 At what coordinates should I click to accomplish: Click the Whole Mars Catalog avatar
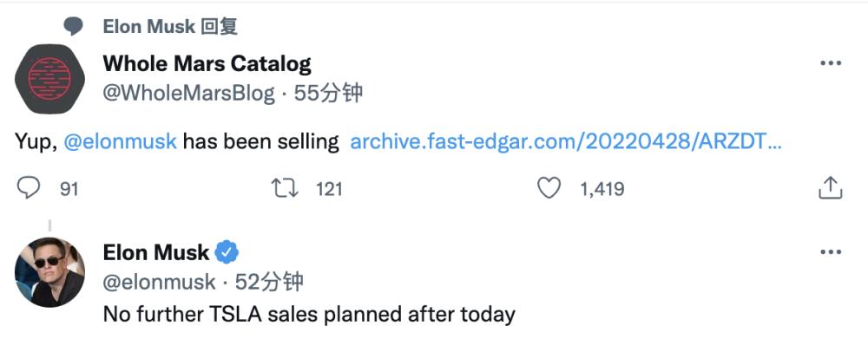(49, 79)
